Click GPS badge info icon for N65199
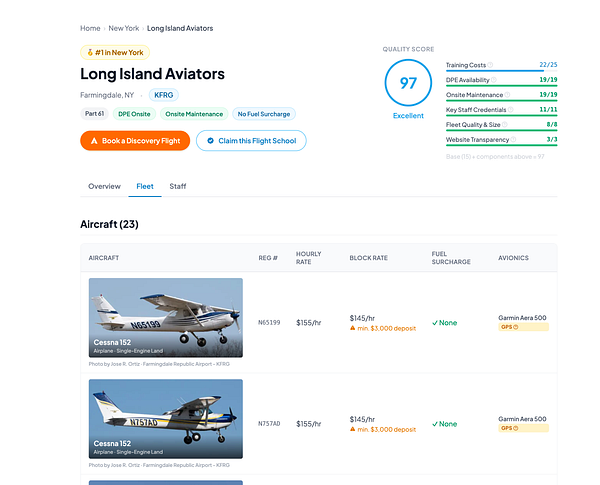 (x=516, y=327)
